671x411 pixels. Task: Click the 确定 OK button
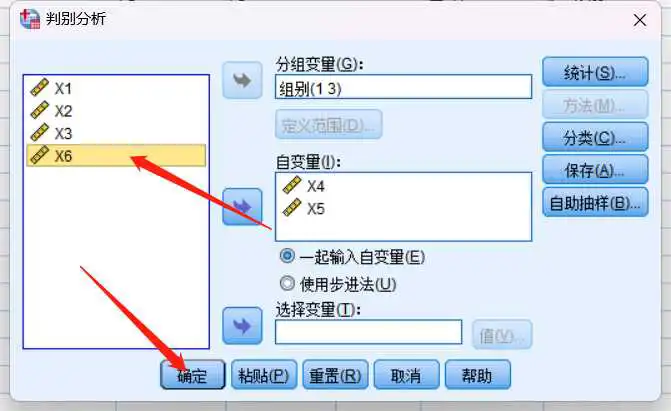pos(193,375)
